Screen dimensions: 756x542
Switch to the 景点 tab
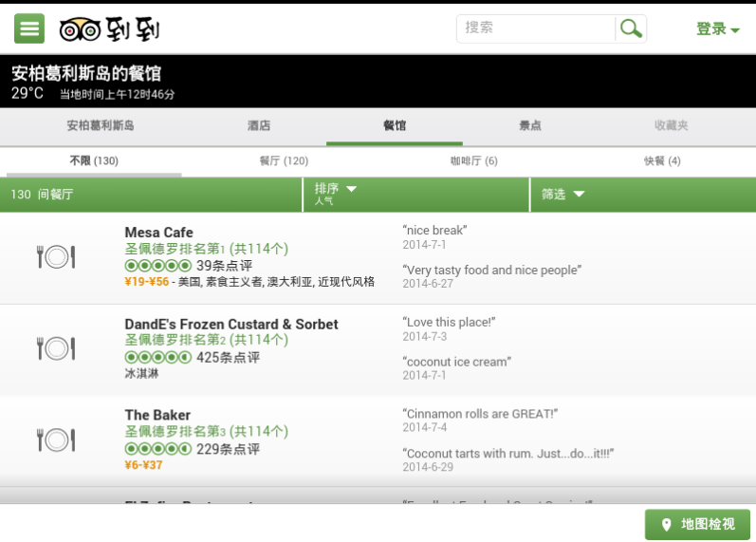pyautogui.click(x=530, y=126)
